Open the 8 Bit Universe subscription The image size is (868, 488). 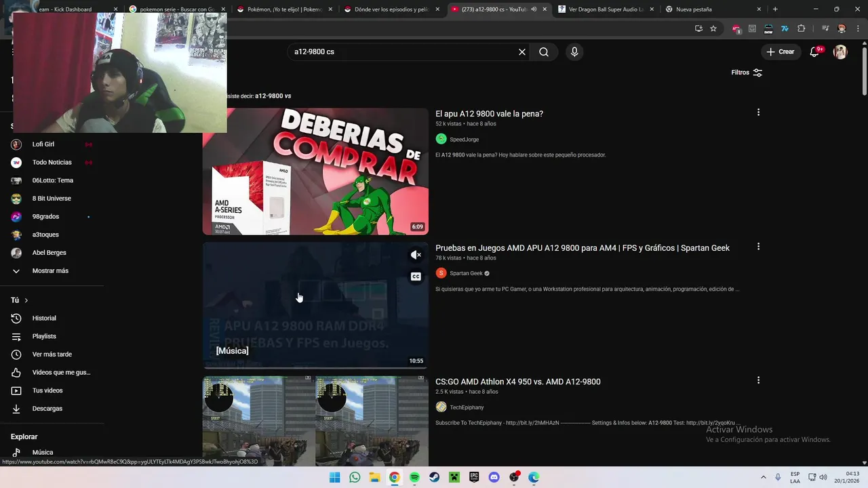pyautogui.click(x=52, y=199)
